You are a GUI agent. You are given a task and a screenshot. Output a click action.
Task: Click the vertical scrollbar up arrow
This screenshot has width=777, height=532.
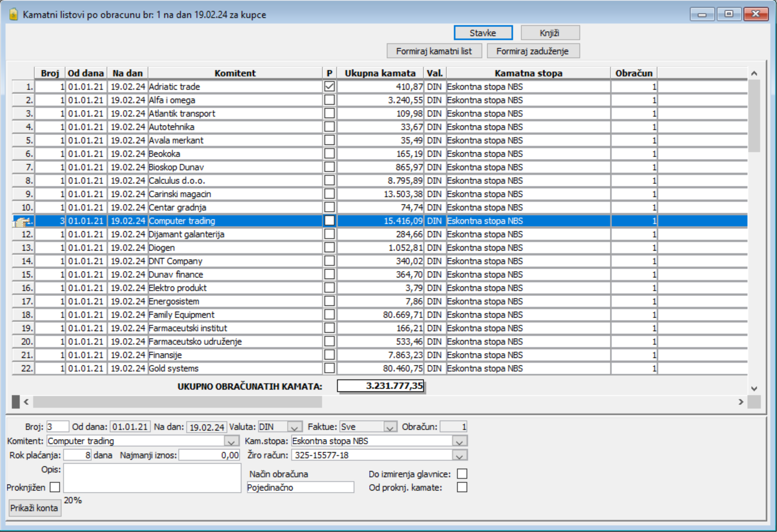(x=754, y=73)
